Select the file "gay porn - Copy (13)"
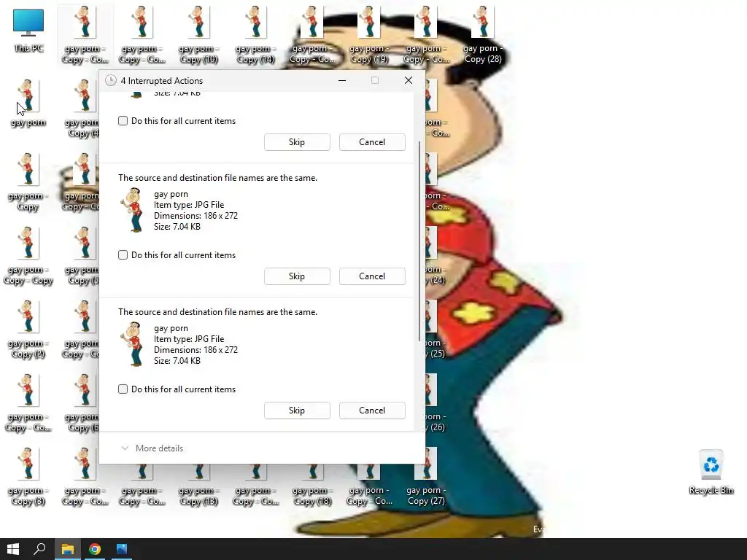Viewport: 747px width, 560px height. click(x=198, y=486)
